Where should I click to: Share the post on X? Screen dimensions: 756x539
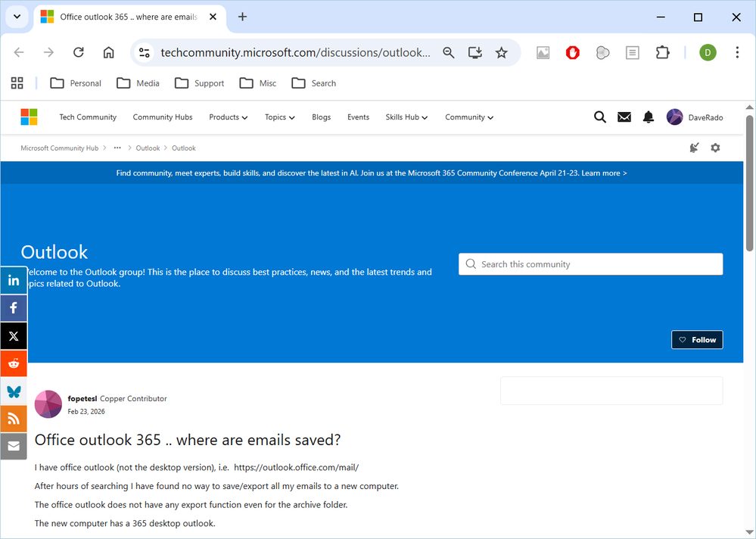(14, 335)
